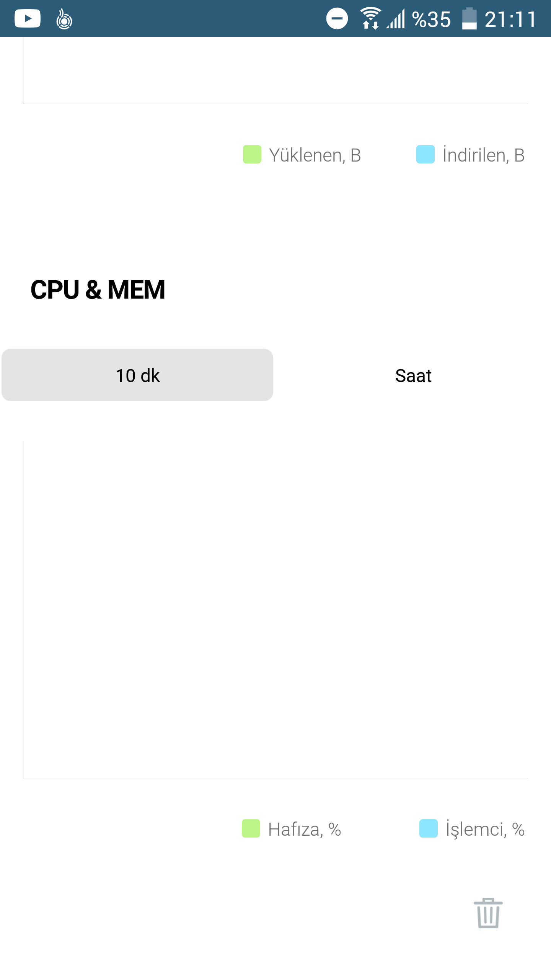Viewport: 551px width, 980px height.
Task: Open the flame app notification icon
Action: coord(64,19)
